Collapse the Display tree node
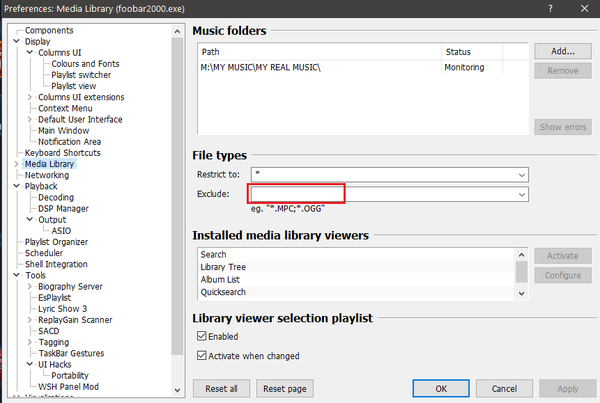The width and height of the screenshot is (600, 403). [x=17, y=42]
